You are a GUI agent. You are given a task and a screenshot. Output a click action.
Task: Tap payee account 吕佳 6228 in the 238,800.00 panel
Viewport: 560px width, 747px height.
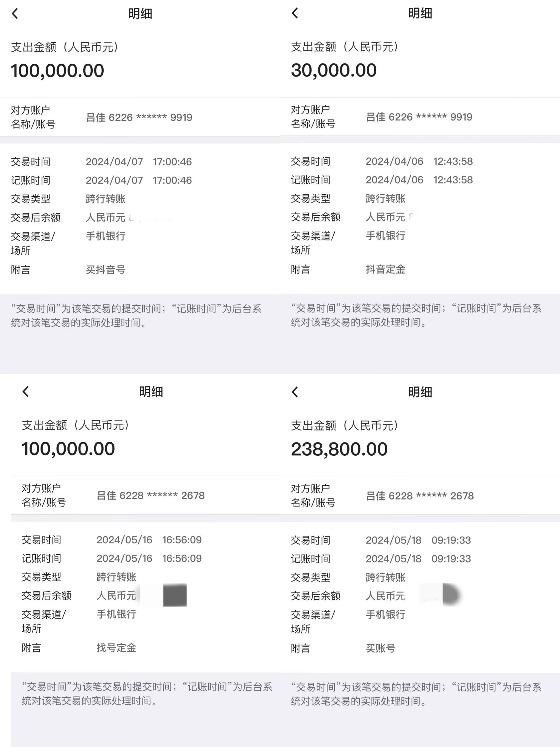420,496
